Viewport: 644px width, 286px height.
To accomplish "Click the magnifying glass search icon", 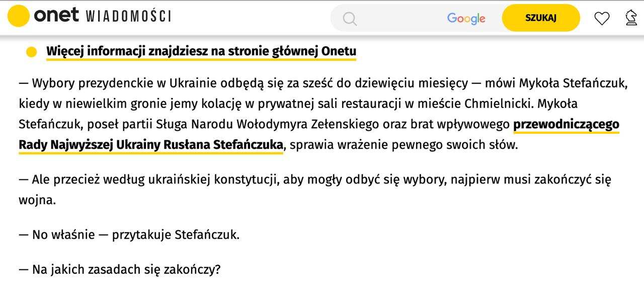I will click(350, 19).
